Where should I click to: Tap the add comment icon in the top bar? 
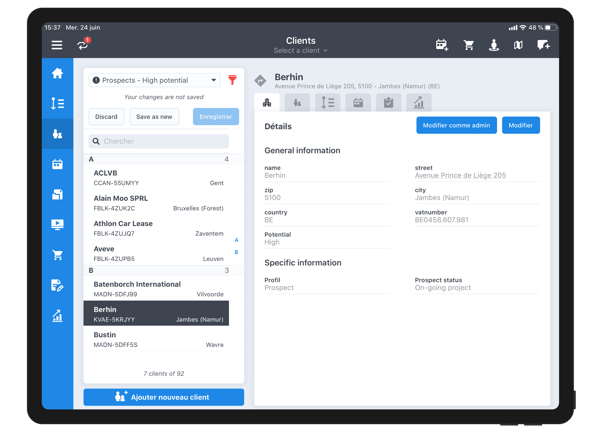click(x=543, y=45)
